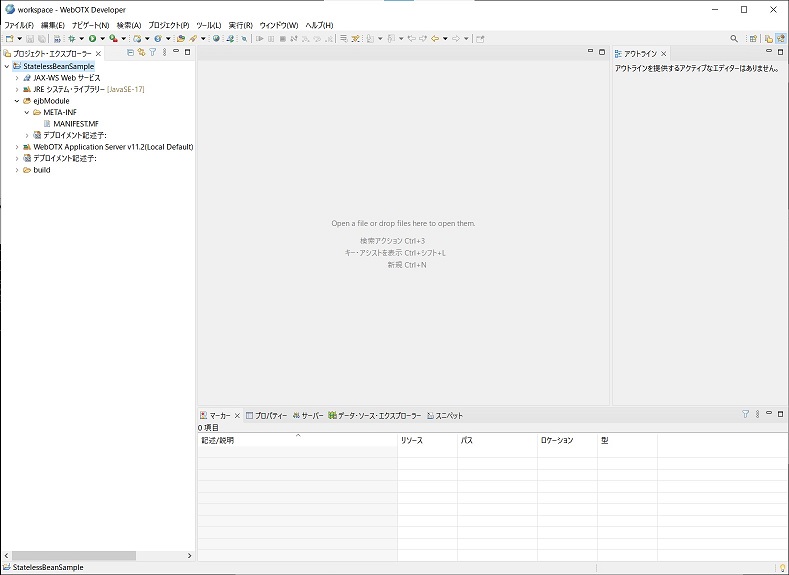Switch to the サーバー tab

click(308, 415)
